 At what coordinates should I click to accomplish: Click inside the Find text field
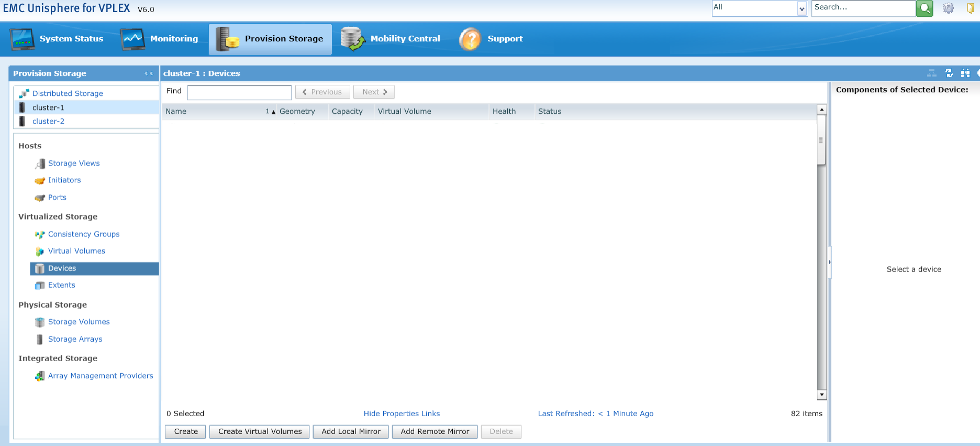(x=239, y=92)
